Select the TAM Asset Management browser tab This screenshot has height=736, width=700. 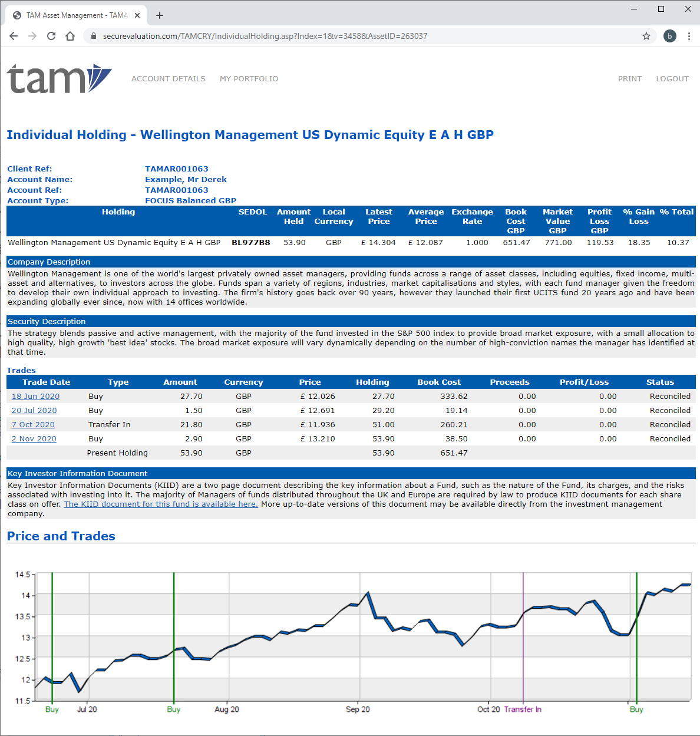(75, 15)
